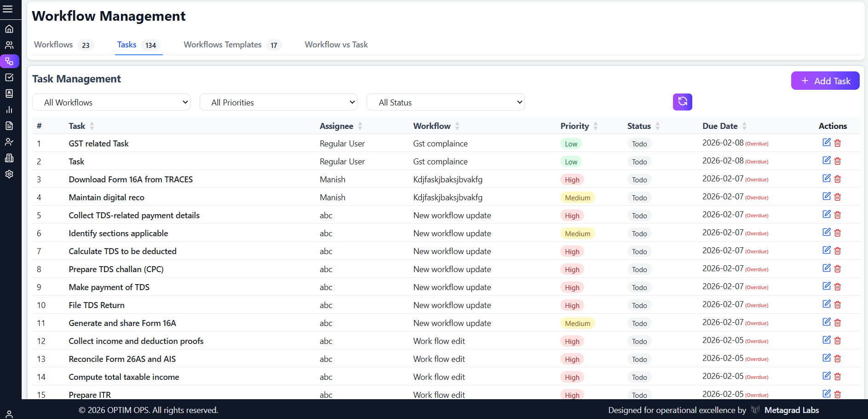Screen dimensions: 868x419
Task: Click due date of Compute total taxable income
Action: click(735, 376)
